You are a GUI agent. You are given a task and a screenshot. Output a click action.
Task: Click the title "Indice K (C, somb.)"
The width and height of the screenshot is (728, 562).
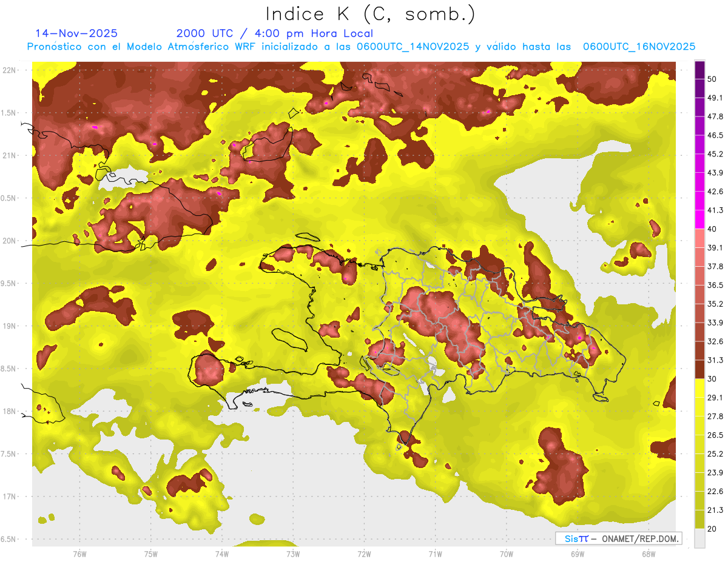(370, 14)
